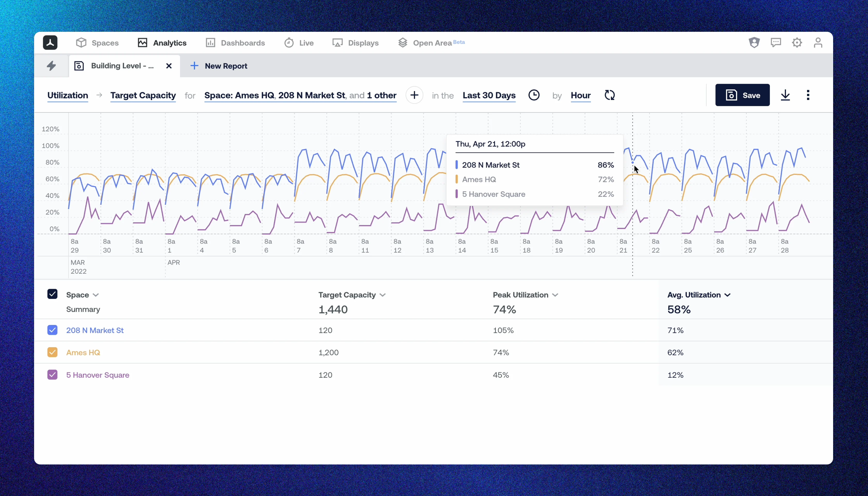Open the clock time filter icon

(x=534, y=95)
